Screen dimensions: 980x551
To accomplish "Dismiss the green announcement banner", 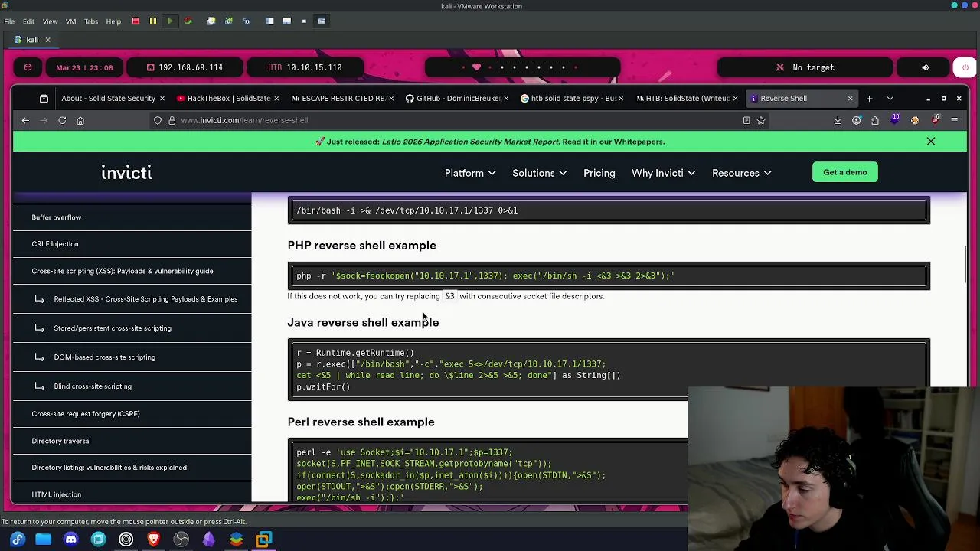I will (931, 142).
